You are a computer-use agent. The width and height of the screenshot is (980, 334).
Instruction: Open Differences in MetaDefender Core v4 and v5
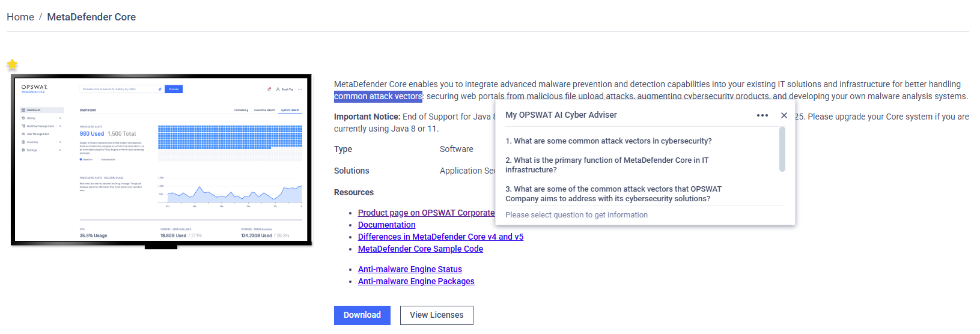(x=441, y=237)
